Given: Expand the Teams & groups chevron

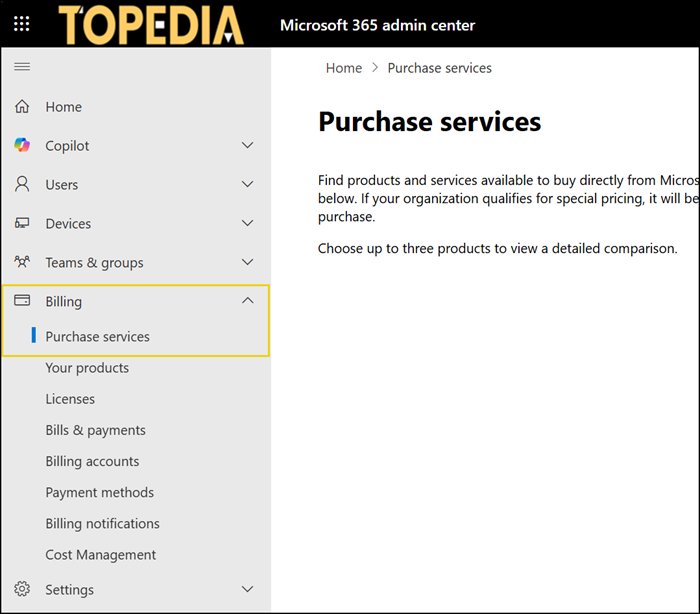Looking at the screenshot, I should coord(248,263).
